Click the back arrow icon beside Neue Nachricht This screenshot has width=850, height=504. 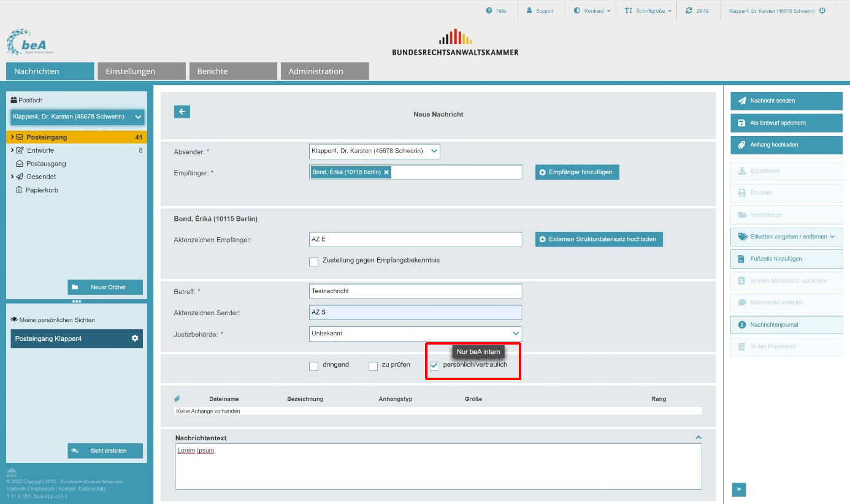[x=182, y=112]
